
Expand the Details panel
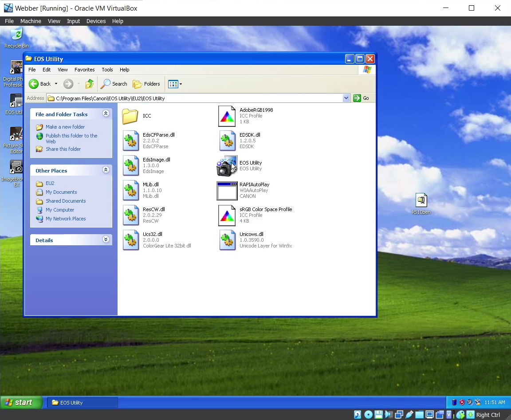coord(106,240)
